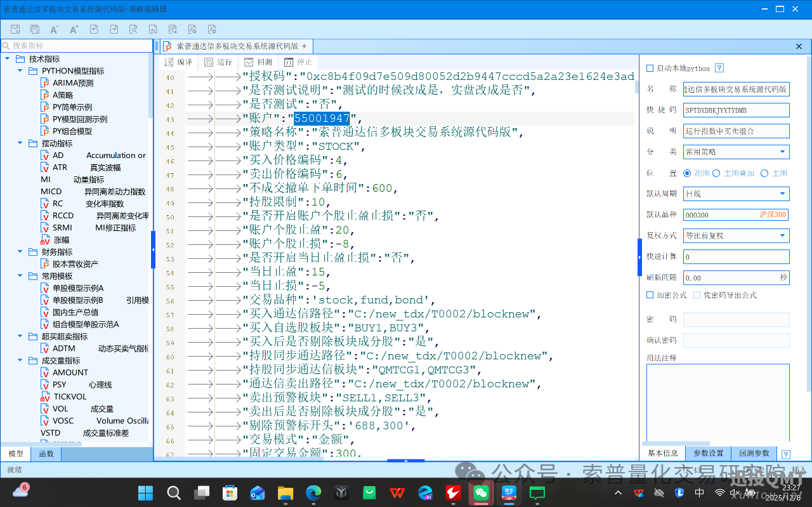Run the strategy with the 运行 button
812x507 pixels.
tap(218, 62)
